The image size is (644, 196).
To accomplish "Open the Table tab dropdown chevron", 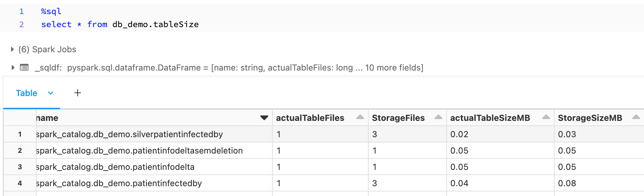I will tap(51, 93).
